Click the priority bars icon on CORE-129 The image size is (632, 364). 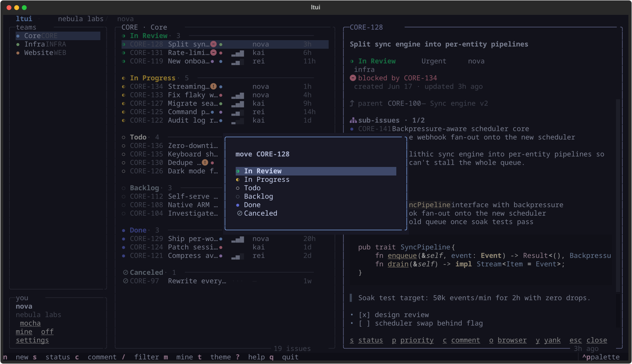point(238,239)
